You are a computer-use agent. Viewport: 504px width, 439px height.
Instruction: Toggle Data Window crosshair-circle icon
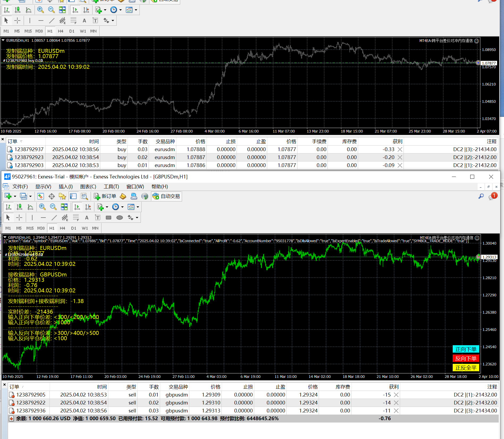click(x=52, y=196)
